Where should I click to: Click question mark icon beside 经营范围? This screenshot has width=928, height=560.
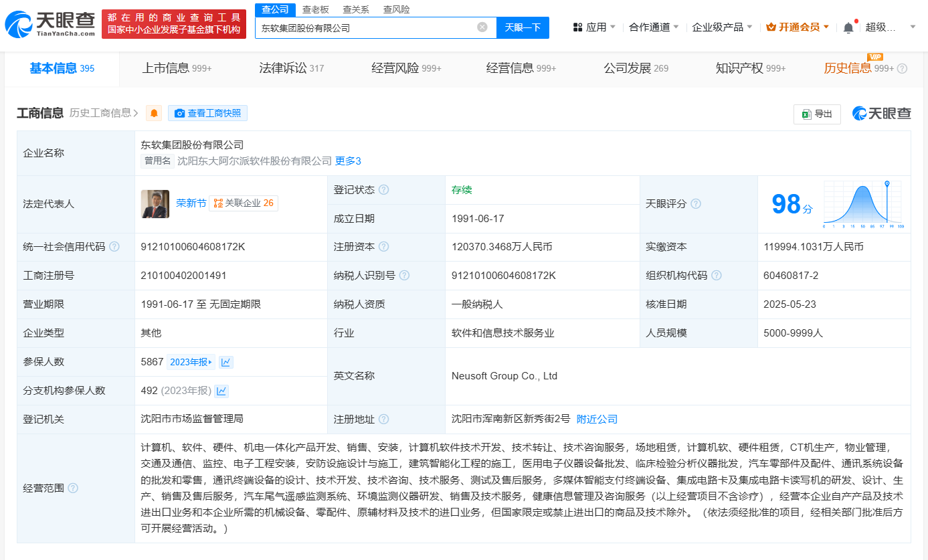pyautogui.click(x=73, y=488)
